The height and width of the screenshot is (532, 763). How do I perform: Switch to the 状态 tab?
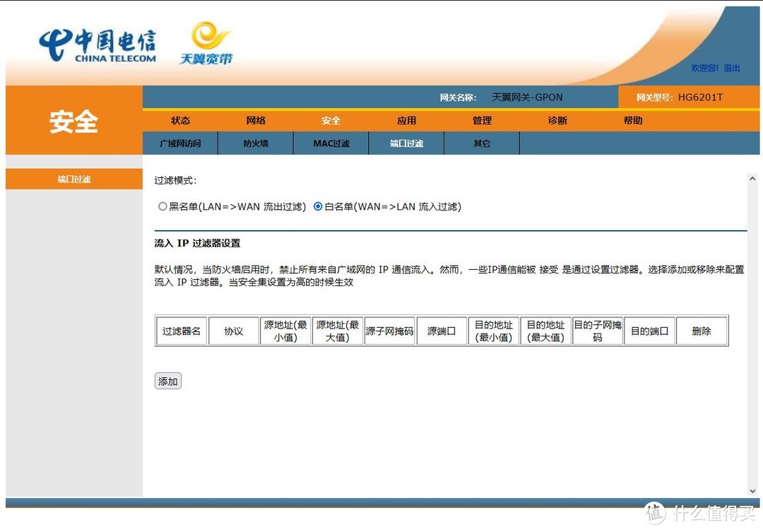180,120
